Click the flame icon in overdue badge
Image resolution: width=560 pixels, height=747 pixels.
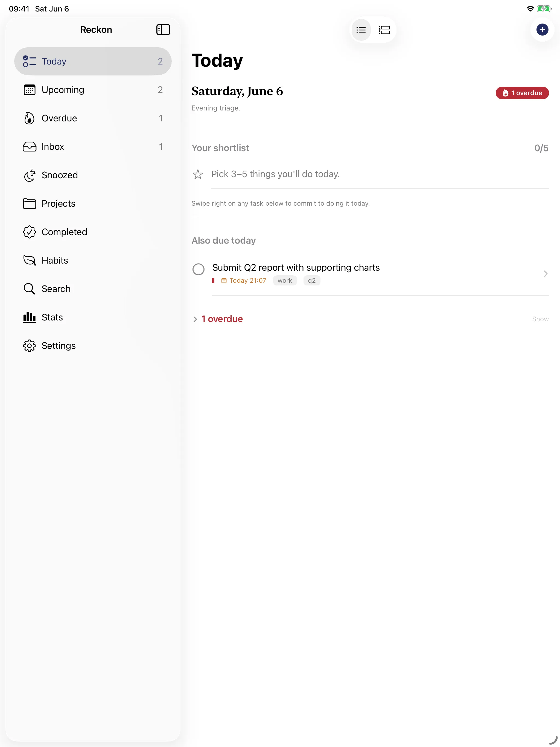pos(505,93)
